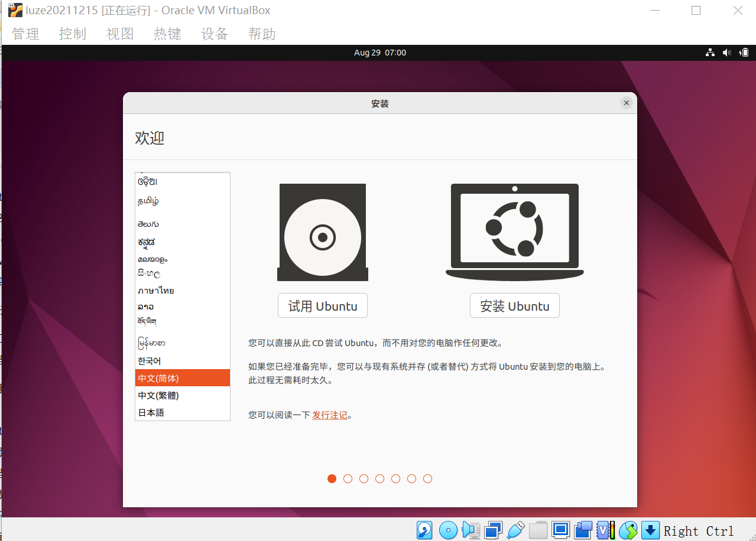This screenshot has height=541, width=756.
Task: Click the 安装 Ubuntu button
Action: coord(515,306)
